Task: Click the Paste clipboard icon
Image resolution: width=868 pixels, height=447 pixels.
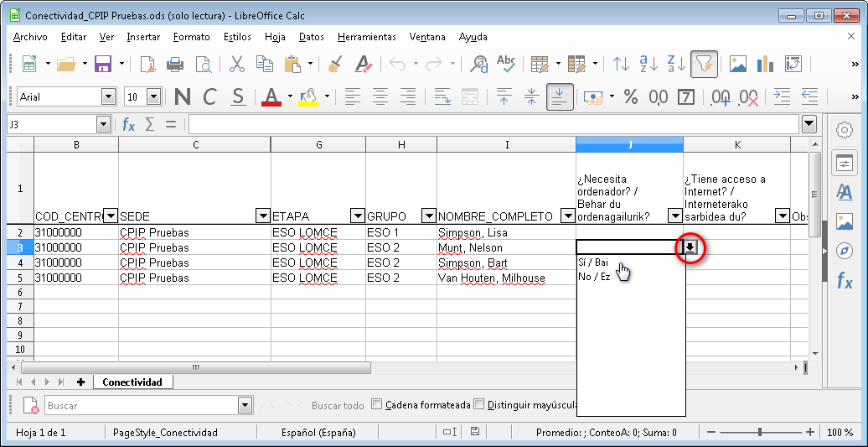Action: tap(292, 65)
